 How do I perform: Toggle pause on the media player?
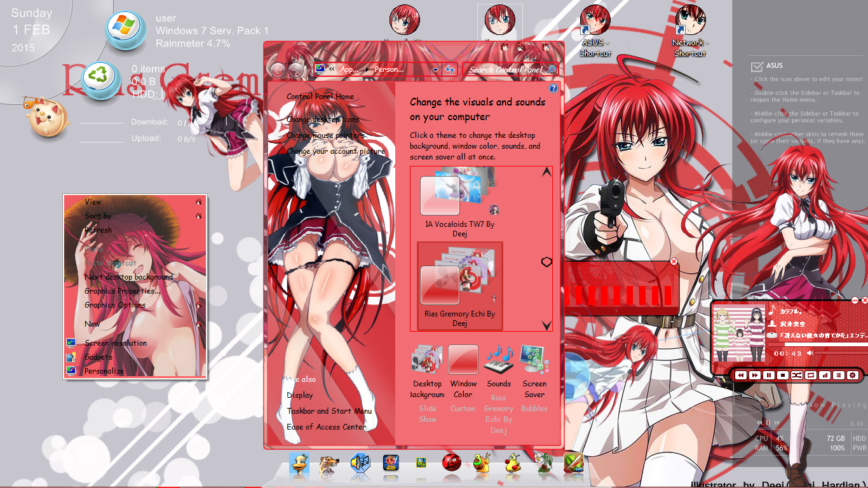(770, 375)
